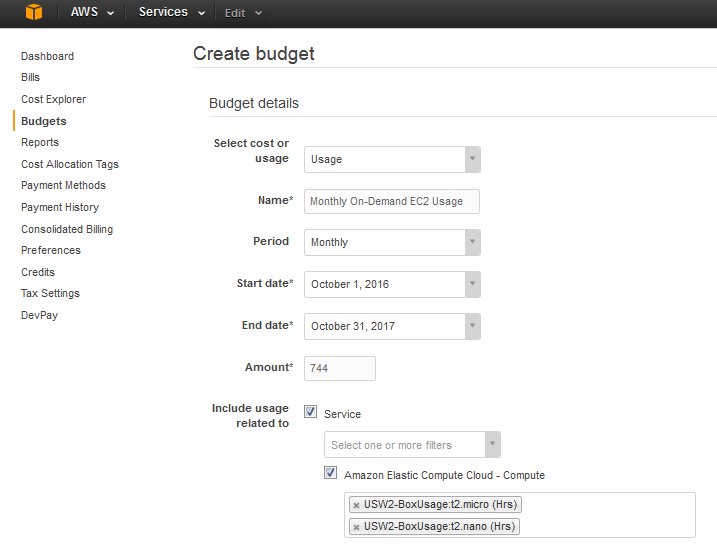
Task: Open Preferences in the sidebar
Action: click(x=51, y=250)
